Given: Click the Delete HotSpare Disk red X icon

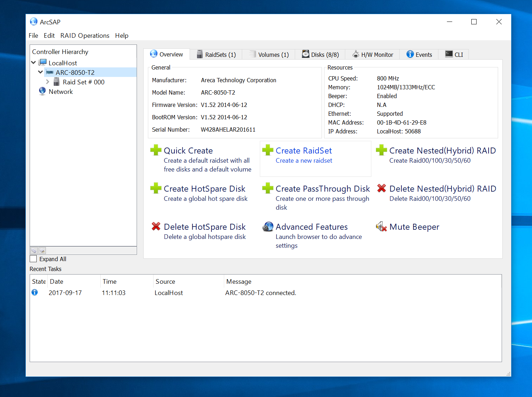Looking at the screenshot, I should click(x=156, y=227).
